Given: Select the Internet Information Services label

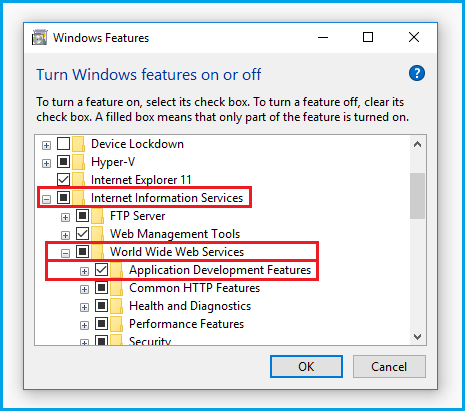Looking at the screenshot, I should point(167,198).
